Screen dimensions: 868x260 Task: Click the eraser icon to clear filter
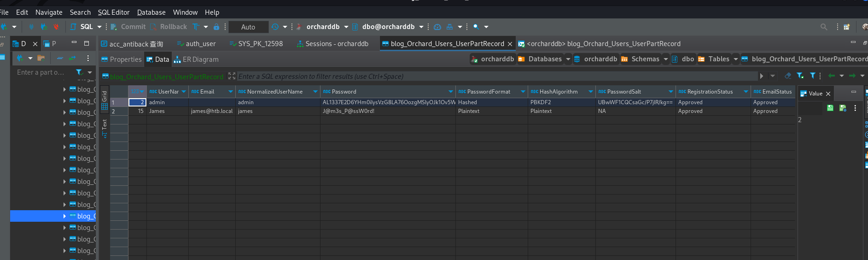coord(788,76)
